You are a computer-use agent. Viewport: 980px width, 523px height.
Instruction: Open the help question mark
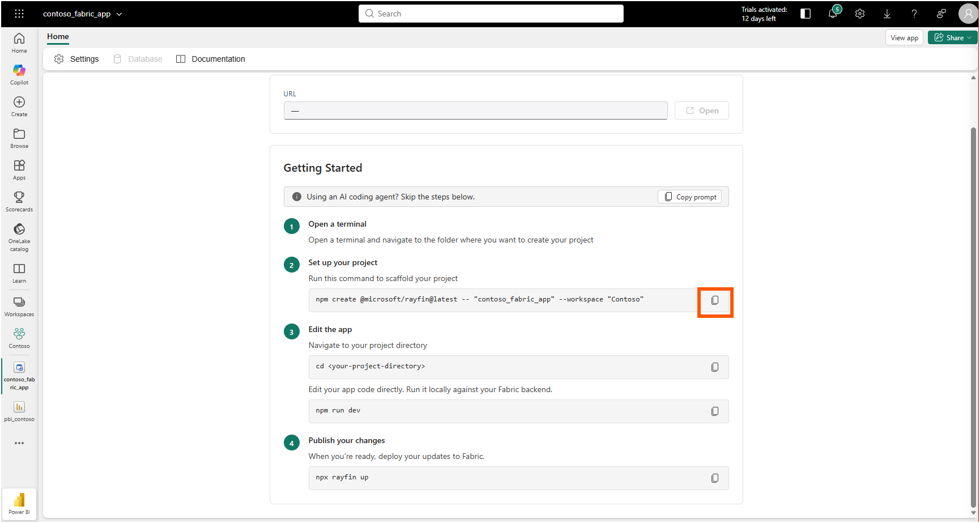(x=914, y=14)
